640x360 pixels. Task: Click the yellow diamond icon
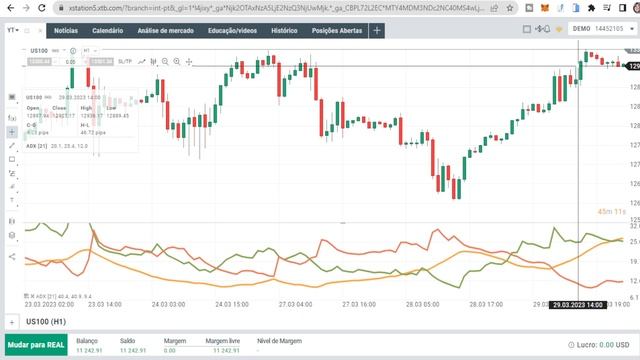click(559, 29)
